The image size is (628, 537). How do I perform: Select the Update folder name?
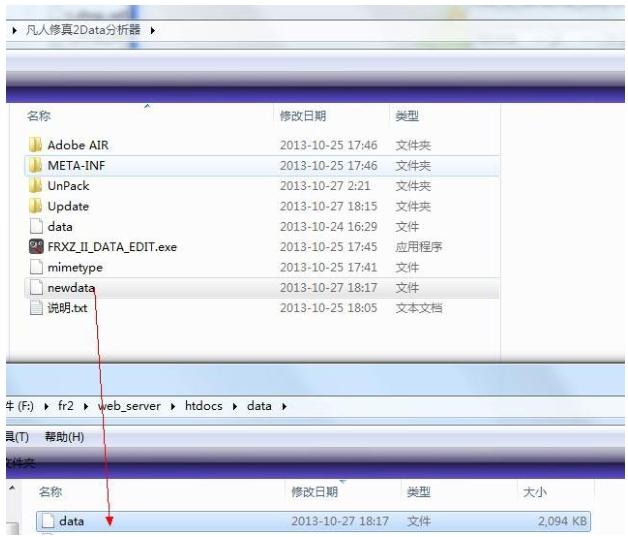pyautogui.click(x=68, y=206)
